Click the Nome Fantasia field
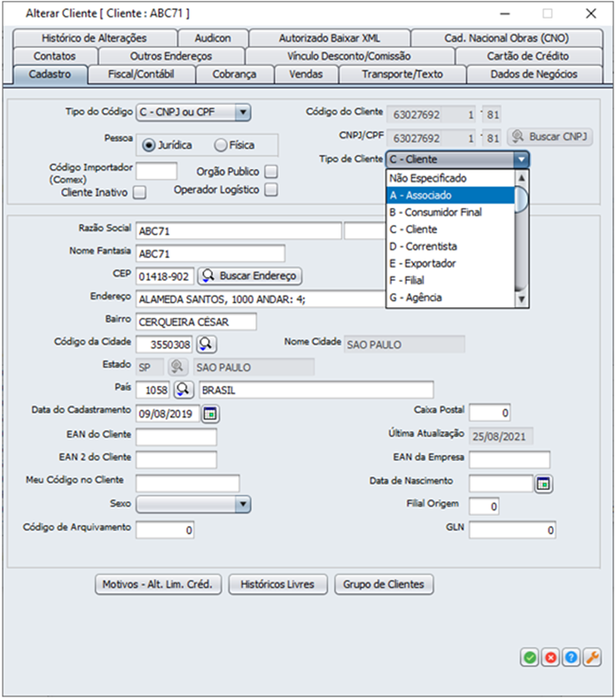 click(x=210, y=254)
